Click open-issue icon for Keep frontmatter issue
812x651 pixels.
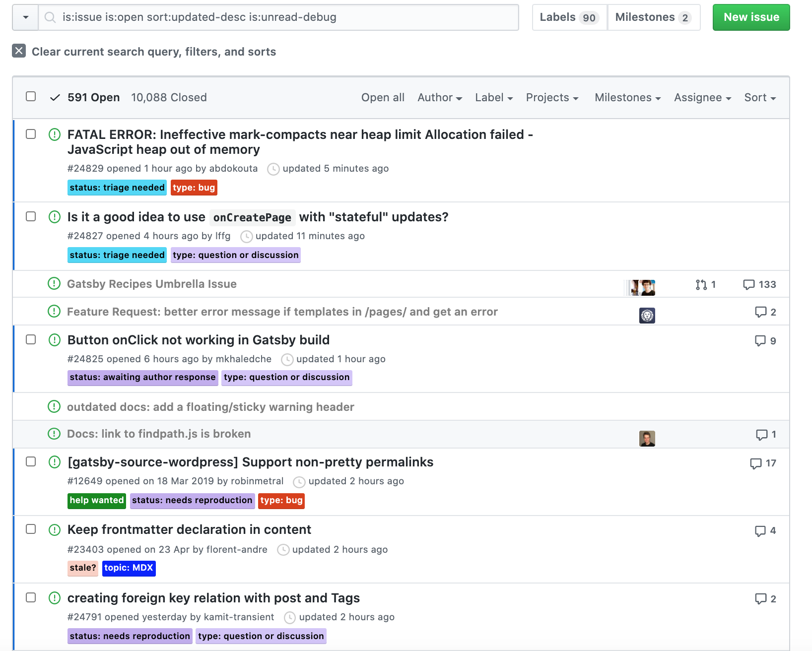click(55, 529)
